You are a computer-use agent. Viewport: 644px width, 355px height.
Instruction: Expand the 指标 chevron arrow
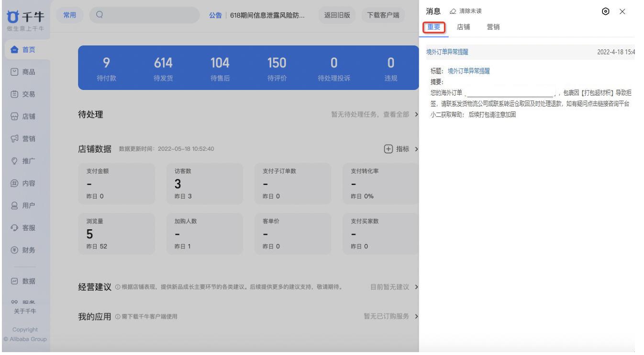416,149
